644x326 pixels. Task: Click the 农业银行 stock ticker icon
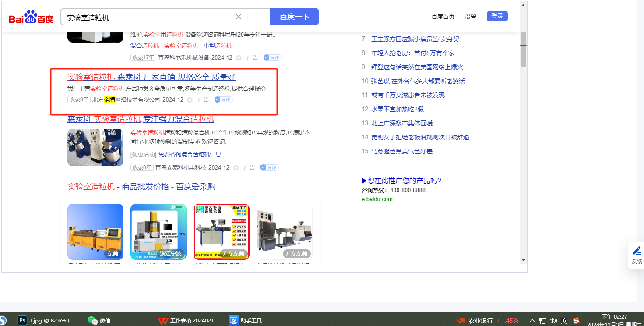pos(460,321)
